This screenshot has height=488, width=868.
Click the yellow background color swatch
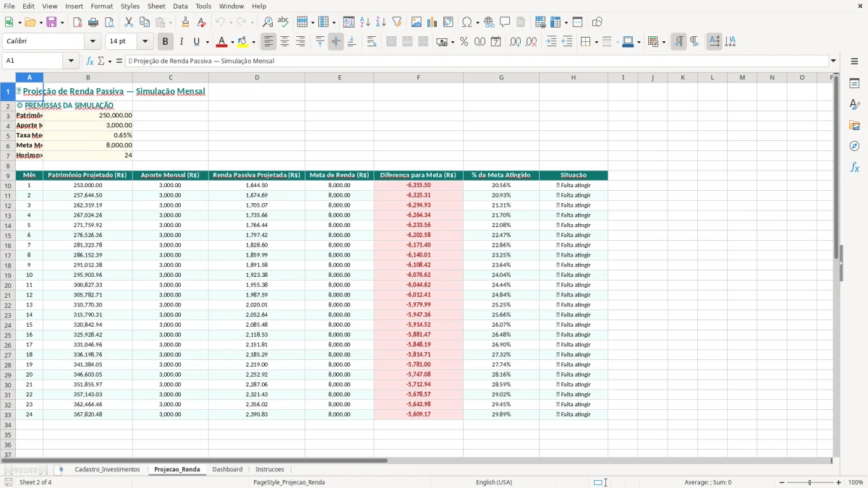click(x=243, y=42)
